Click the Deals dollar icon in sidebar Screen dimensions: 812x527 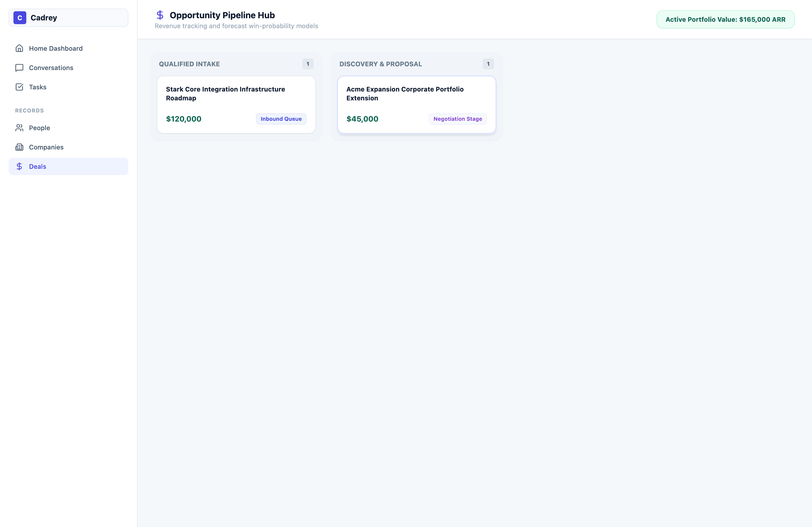(x=19, y=166)
